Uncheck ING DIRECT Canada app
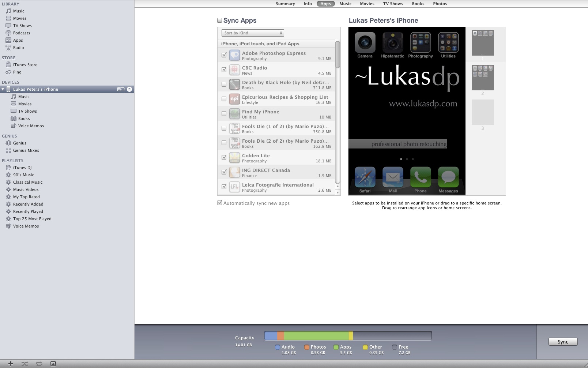The height and width of the screenshot is (368, 588). pos(224,172)
